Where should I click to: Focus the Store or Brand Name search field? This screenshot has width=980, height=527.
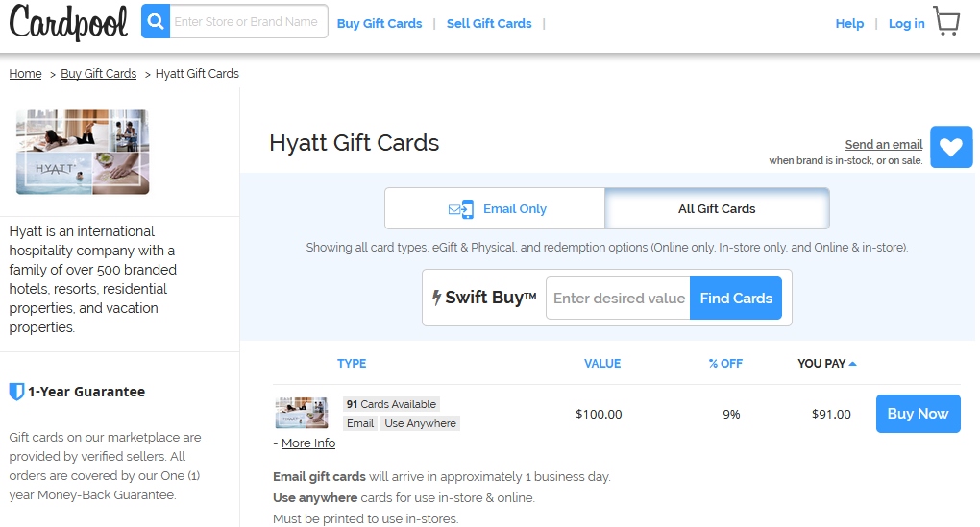click(x=249, y=22)
